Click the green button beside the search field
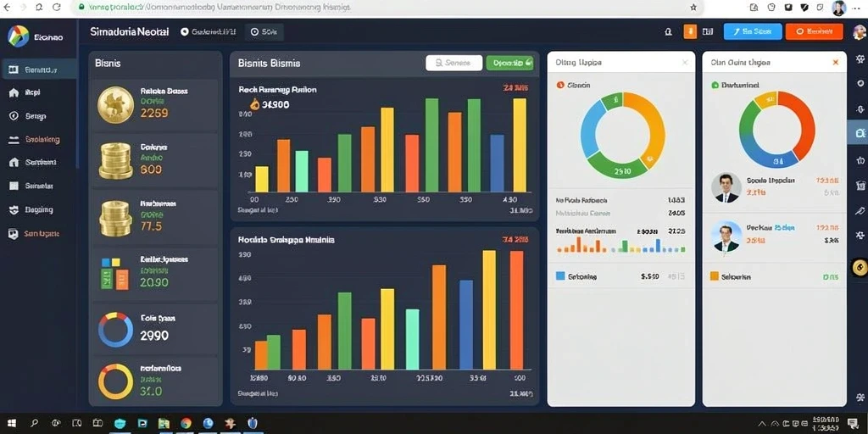 coord(509,63)
